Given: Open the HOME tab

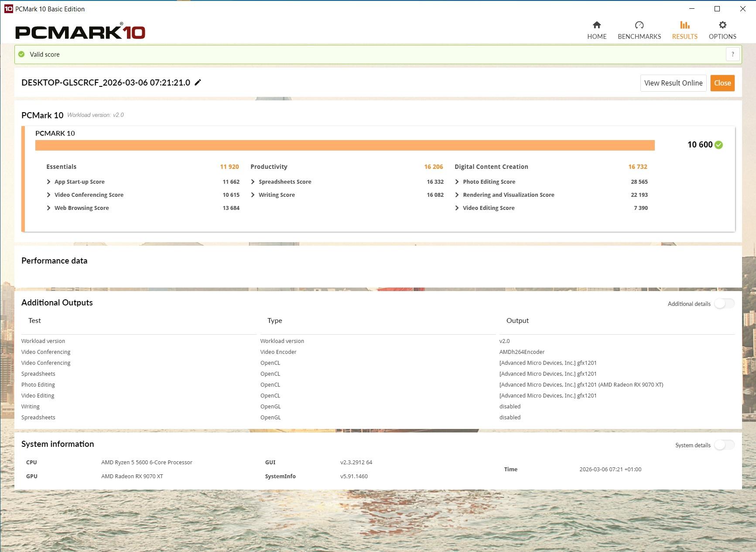Looking at the screenshot, I should pyautogui.click(x=596, y=31).
